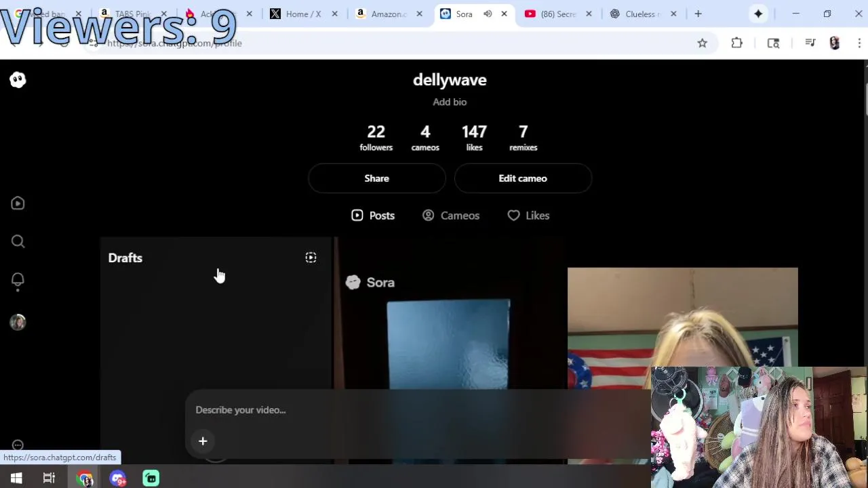Switch to the TABS Pink Amazon tab
This screenshot has width=868, height=488.
[134, 14]
